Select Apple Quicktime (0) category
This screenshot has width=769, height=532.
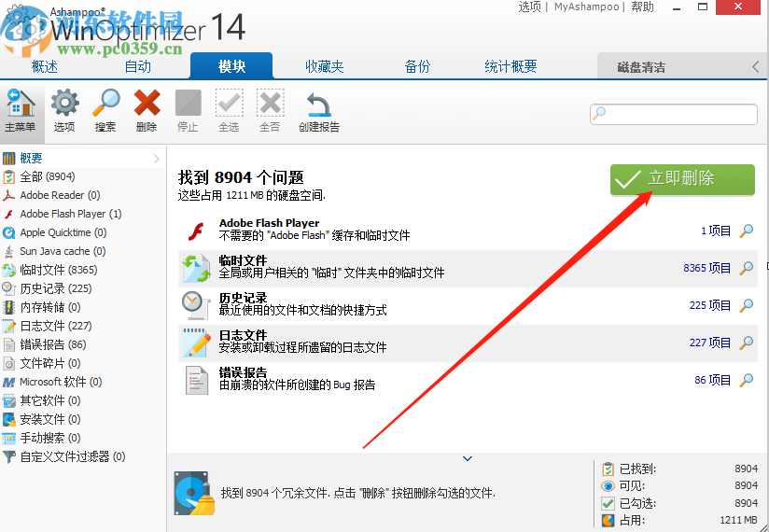point(81,232)
